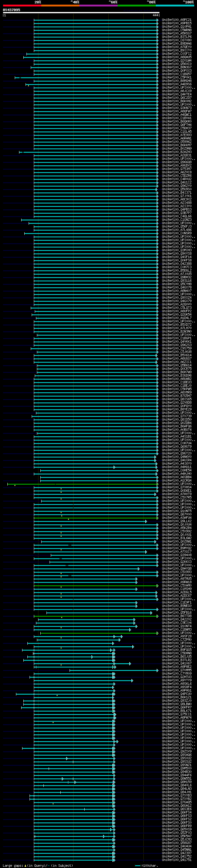Select label UniRef100_A4D9S6

coord(177,84)
